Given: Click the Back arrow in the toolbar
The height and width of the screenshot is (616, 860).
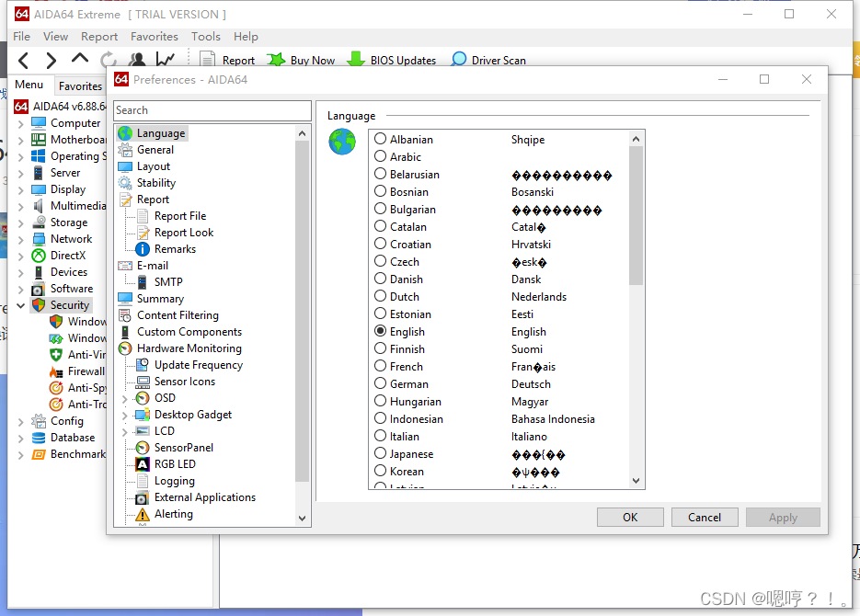Looking at the screenshot, I should coord(23,60).
